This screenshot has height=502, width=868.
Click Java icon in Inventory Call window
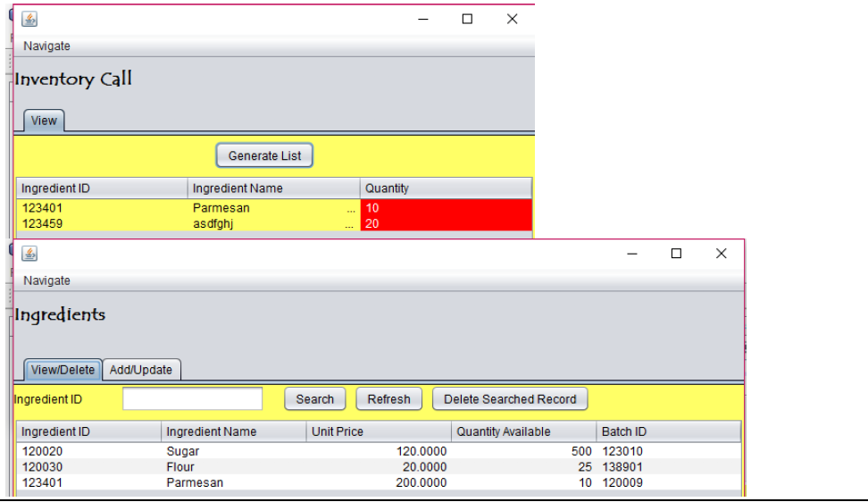[x=29, y=19]
